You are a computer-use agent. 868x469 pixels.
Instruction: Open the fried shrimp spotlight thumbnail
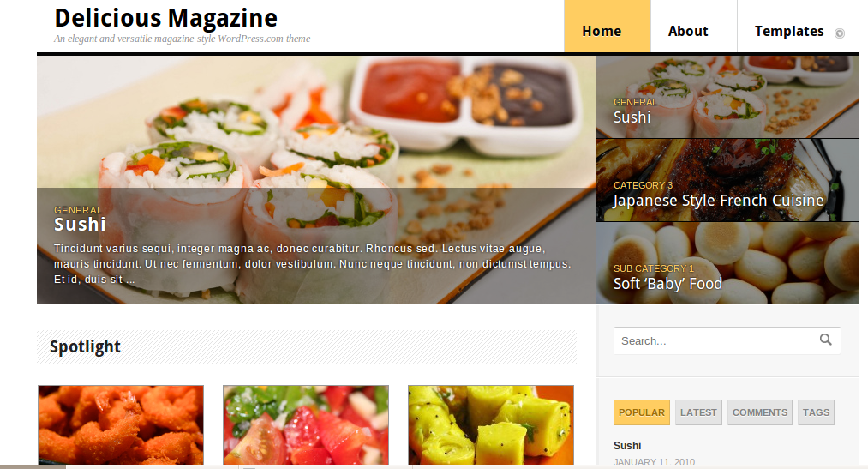pos(121,424)
